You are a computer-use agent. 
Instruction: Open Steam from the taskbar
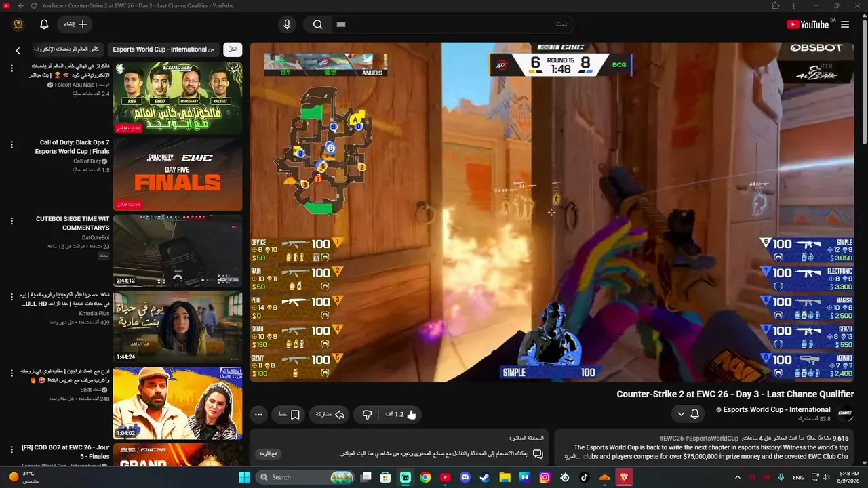[x=485, y=477]
